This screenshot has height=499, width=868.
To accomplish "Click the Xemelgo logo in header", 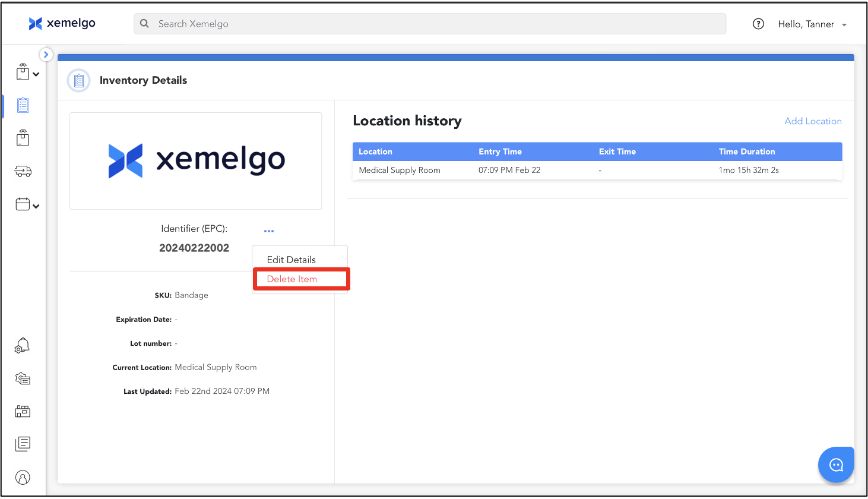I will pyautogui.click(x=62, y=23).
